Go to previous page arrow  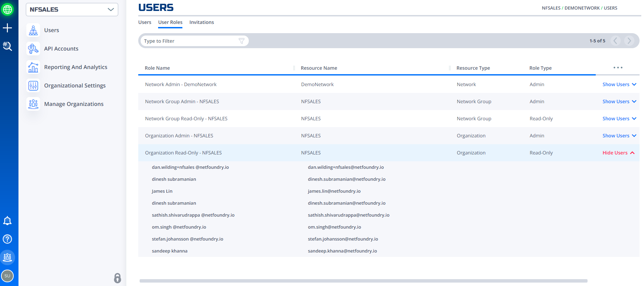616,41
